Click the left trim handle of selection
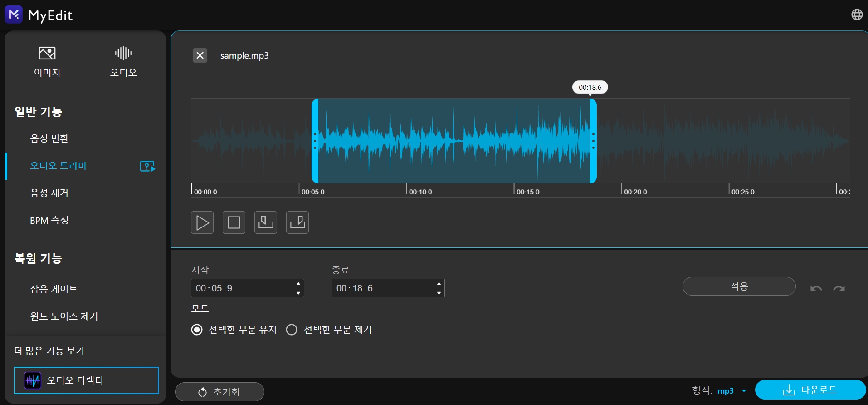Viewport: 868px width, 405px height. pyautogui.click(x=315, y=141)
